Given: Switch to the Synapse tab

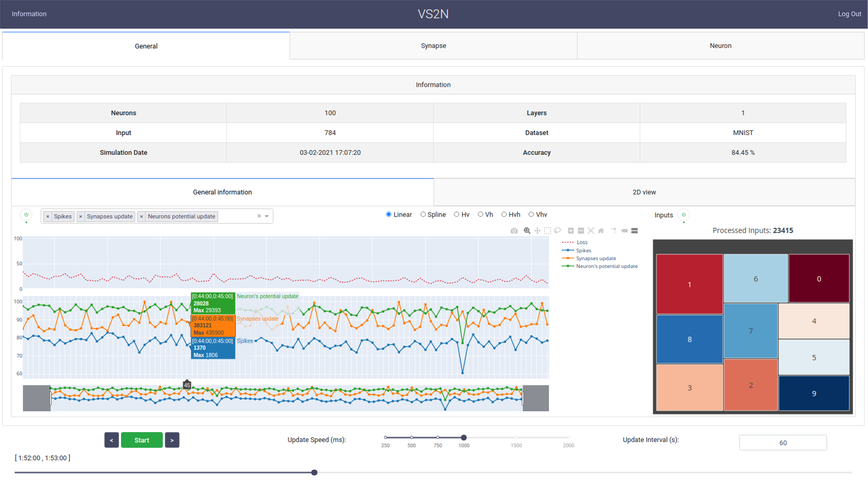Looking at the screenshot, I should click(433, 46).
